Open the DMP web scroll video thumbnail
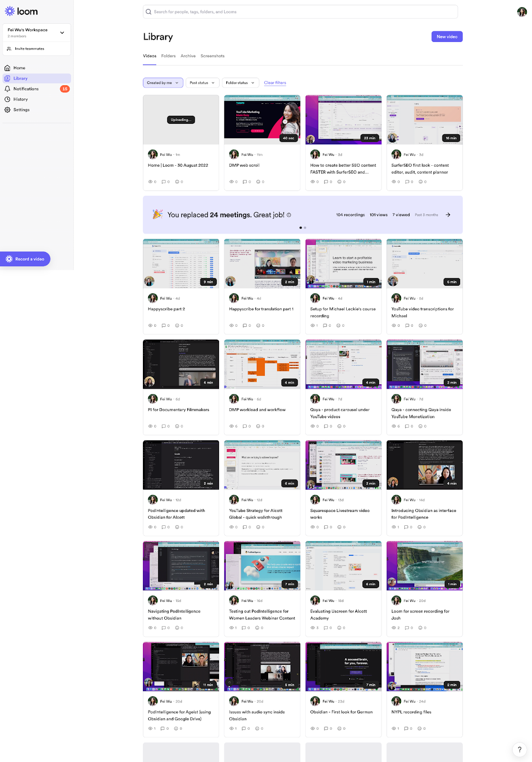 pyautogui.click(x=262, y=120)
